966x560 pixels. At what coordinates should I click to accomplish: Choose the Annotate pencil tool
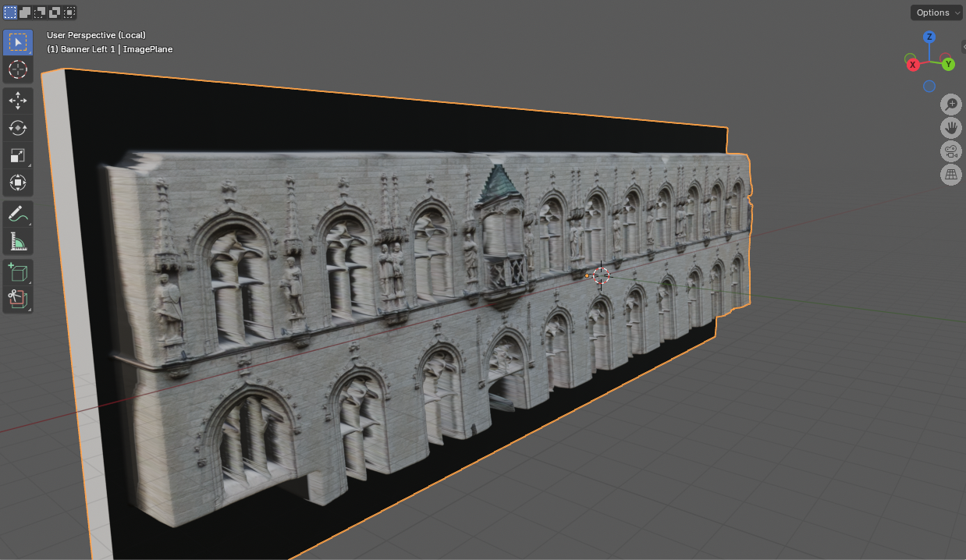point(18,214)
